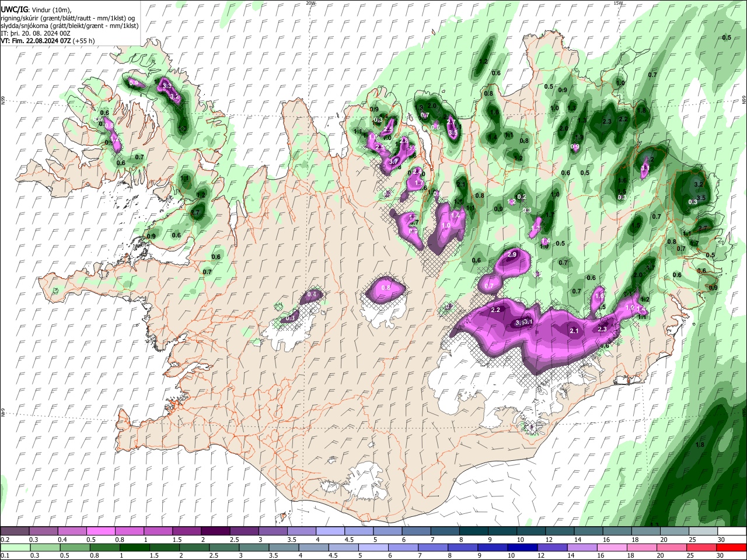The width and height of the screenshot is (747, 560).
Task: Click the 1.8 value over the southeast ocean
Action: click(700, 444)
